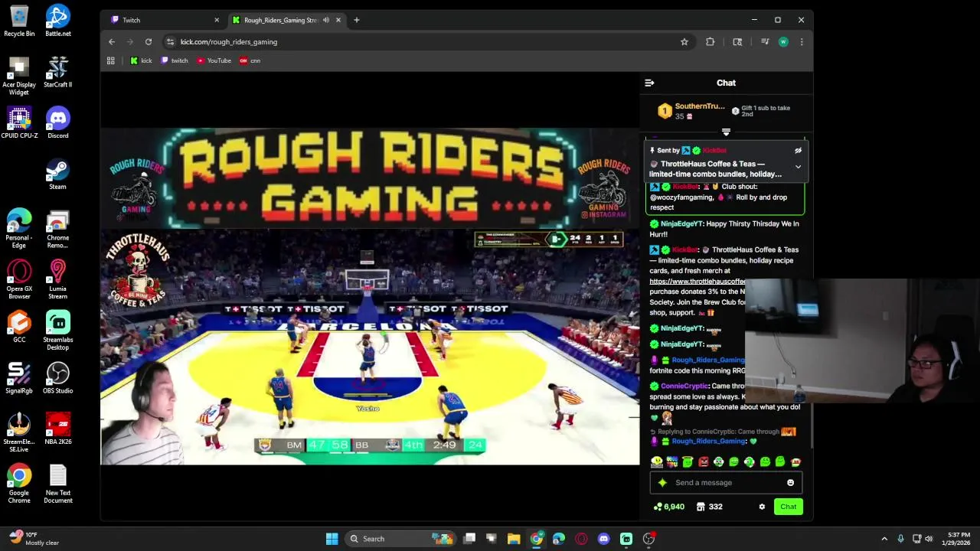The height and width of the screenshot is (551, 980).
Task: Open Battle.net desktop shortcut
Action: click(57, 21)
